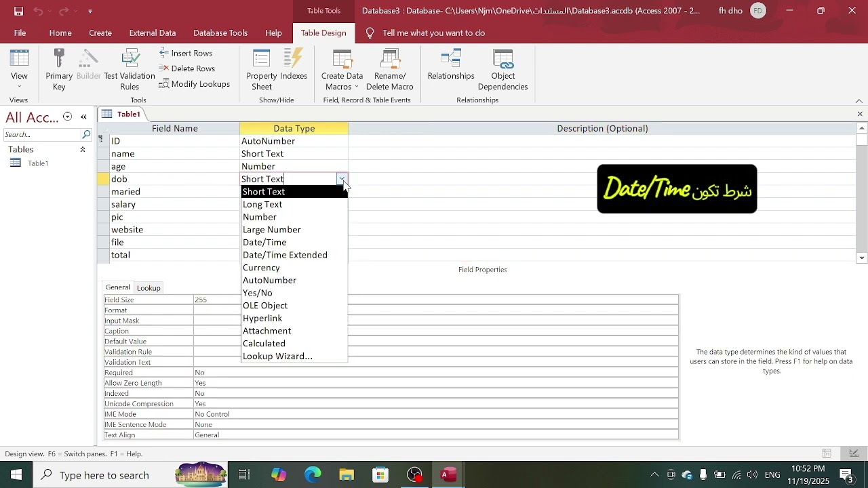Switch to the Lookup properties tab

click(149, 288)
